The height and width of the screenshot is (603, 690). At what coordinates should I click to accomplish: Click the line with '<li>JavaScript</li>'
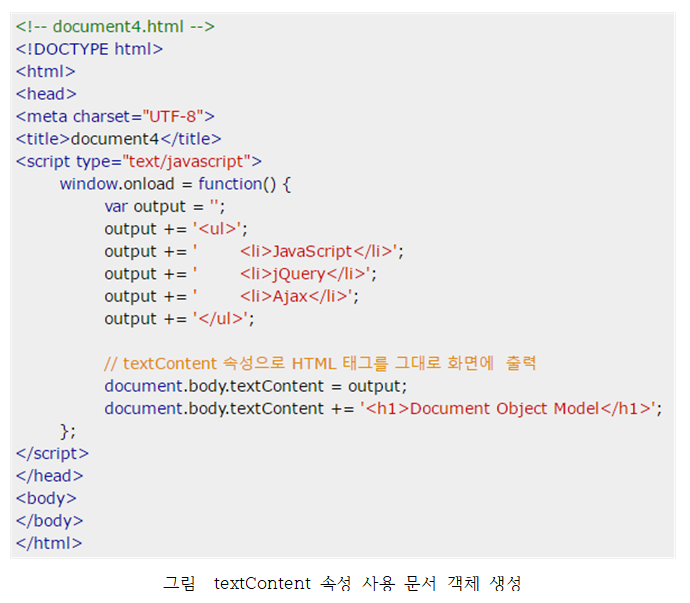point(254,252)
